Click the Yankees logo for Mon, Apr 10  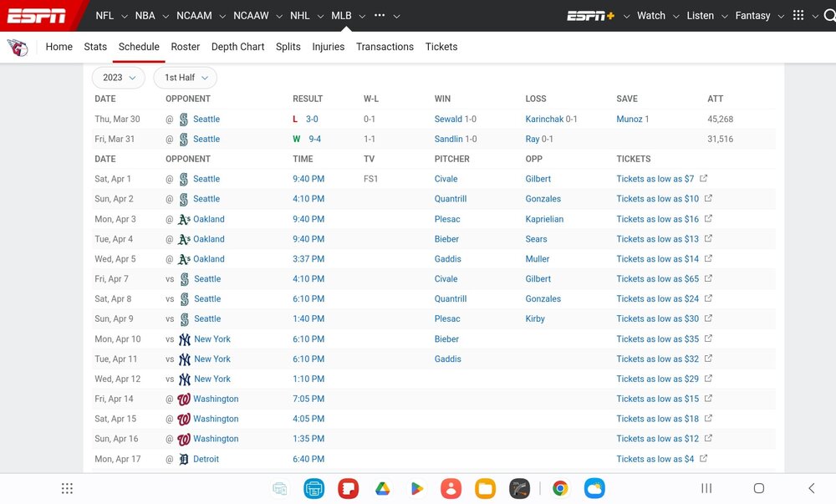pos(185,339)
